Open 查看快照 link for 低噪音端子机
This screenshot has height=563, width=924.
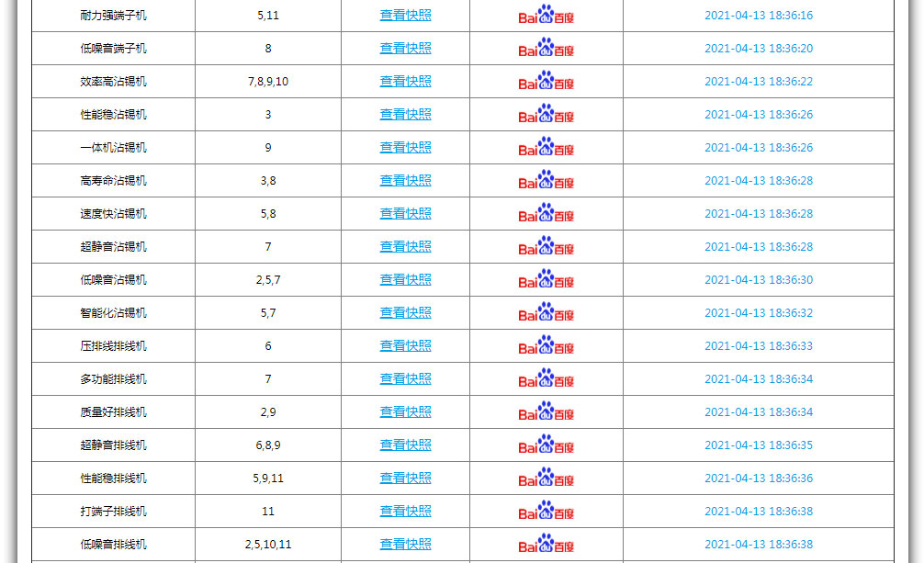tap(405, 49)
